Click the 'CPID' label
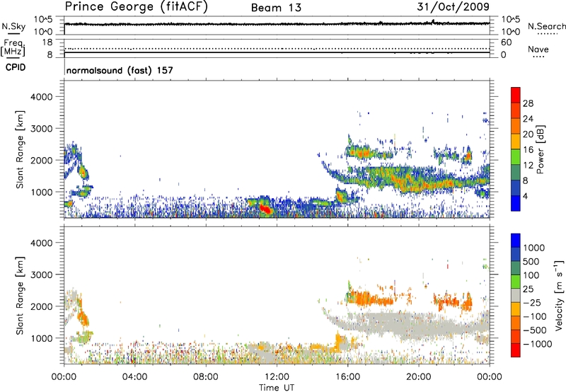 click(x=16, y=67)
